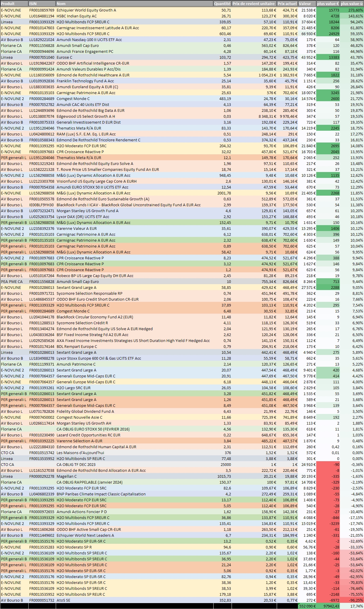The height and width of the screenshot is (609, 364).
Task: Select Lyxor DAX (DR) UCITS ETF Acc cell
Action: coord(135,217)
